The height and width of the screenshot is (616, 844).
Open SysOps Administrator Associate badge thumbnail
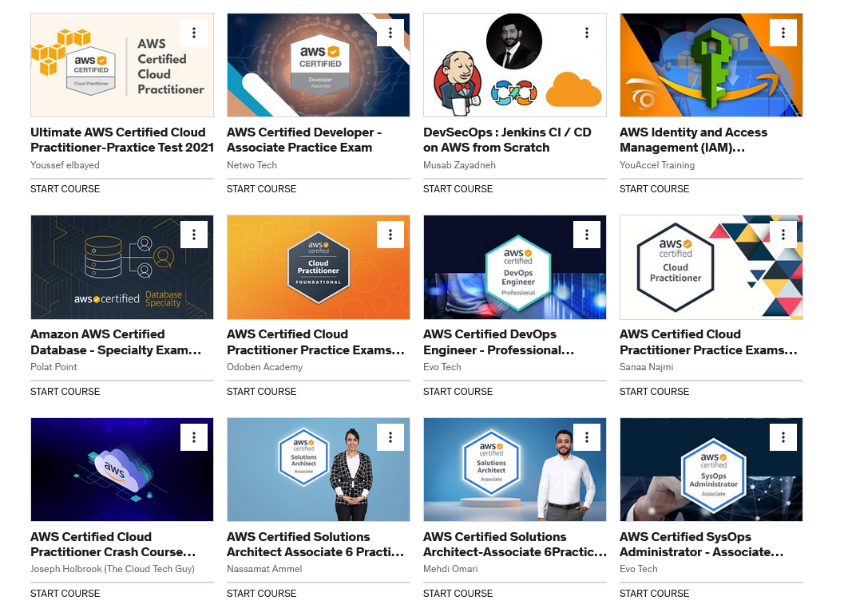(x=711, y=470)
